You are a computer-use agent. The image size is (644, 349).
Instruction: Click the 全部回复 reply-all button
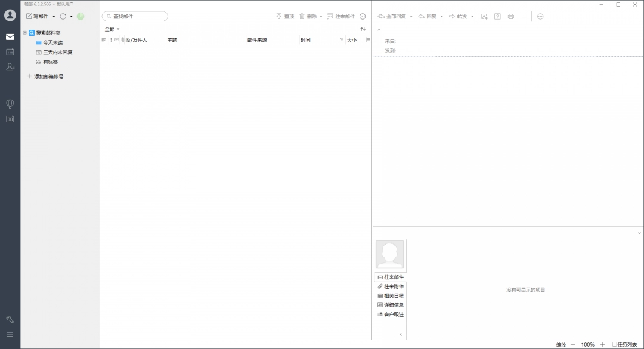(392, 17)
